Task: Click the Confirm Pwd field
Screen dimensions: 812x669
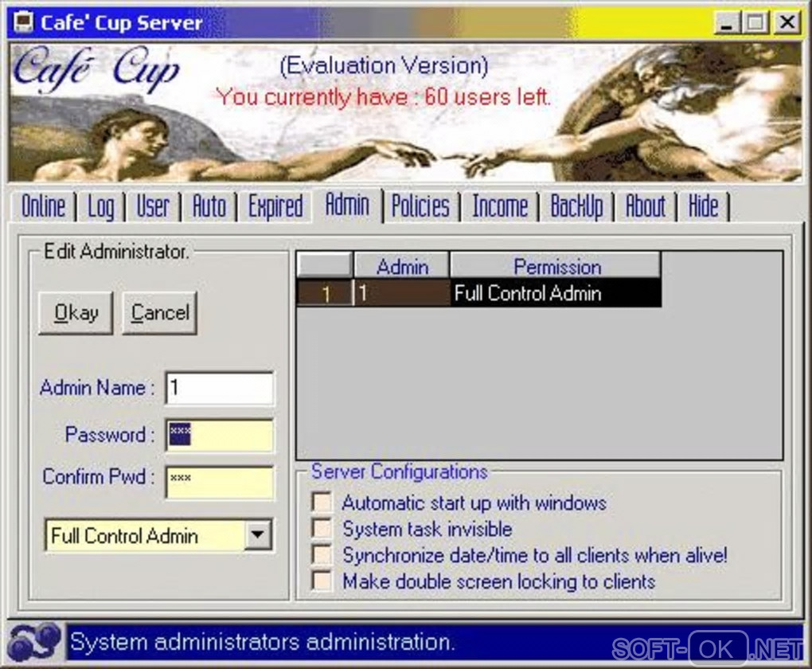Action: click(x=220, y=483)
